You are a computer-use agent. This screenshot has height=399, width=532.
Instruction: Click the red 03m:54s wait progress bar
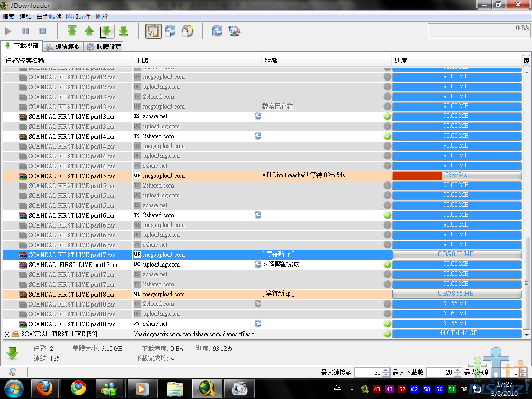click(457, 176)
